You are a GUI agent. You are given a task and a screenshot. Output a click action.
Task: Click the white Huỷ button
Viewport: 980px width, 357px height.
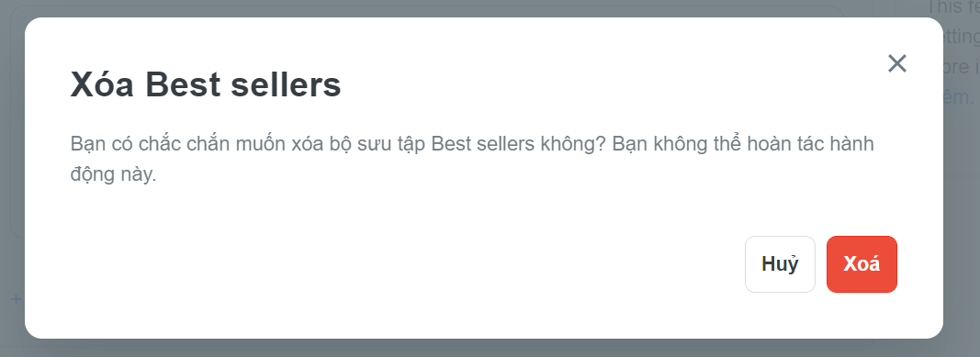pos(780,264)
